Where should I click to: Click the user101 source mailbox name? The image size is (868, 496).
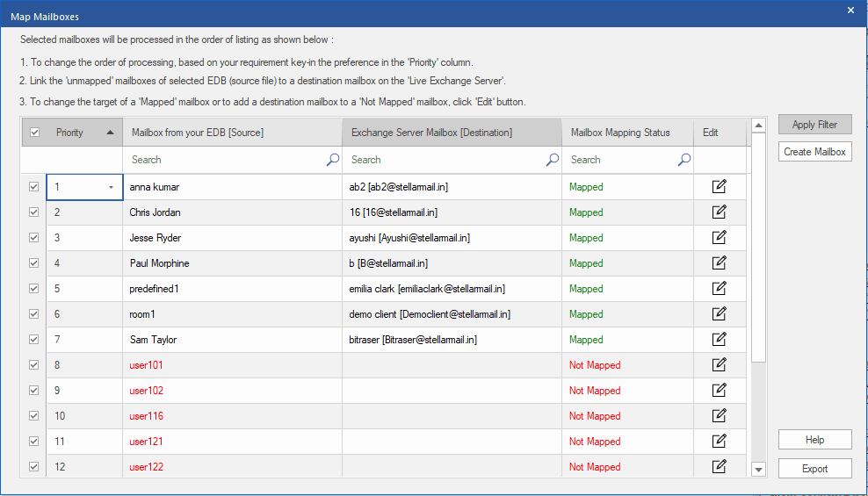click(x=146, y=365)
